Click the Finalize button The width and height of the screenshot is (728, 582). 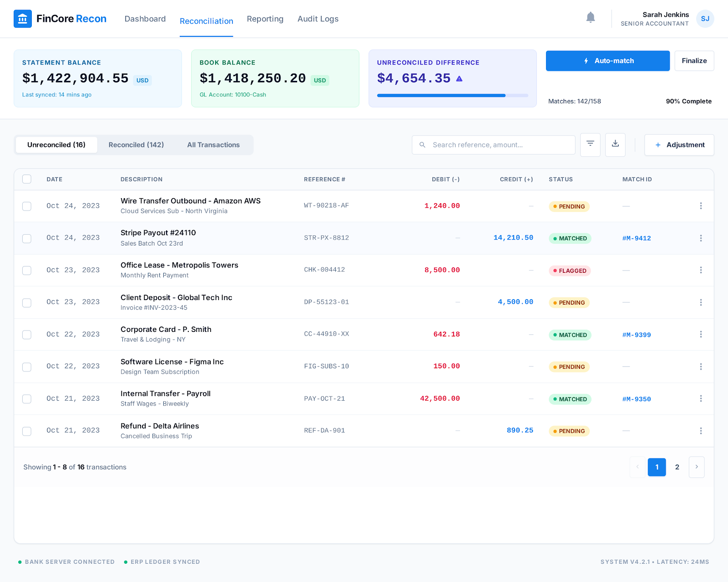[694, 60]
